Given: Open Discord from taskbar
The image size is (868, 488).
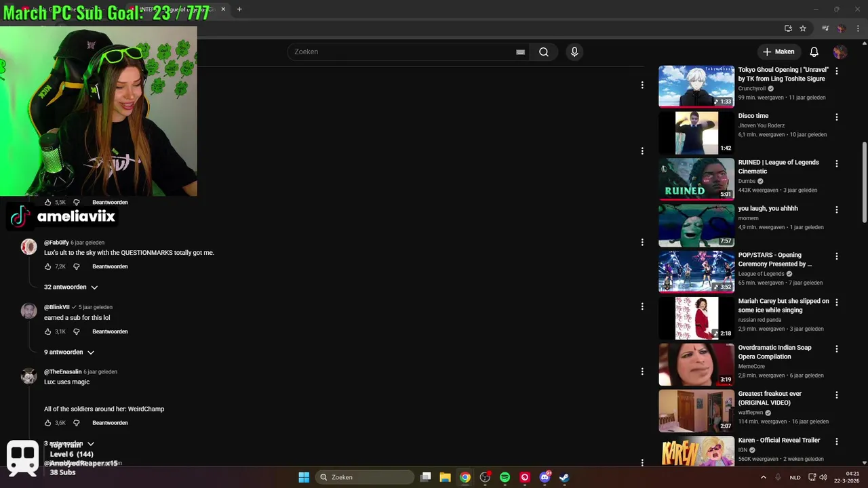Looking at the screenshot, I should point(545,477).
